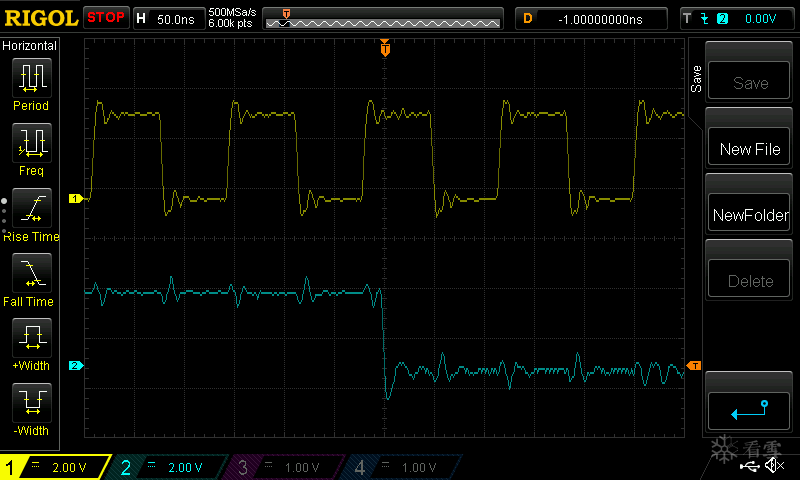This screenshot has width=800, height=480.
Task: Click the USB connection icon
Action: (x=749, y=465)
